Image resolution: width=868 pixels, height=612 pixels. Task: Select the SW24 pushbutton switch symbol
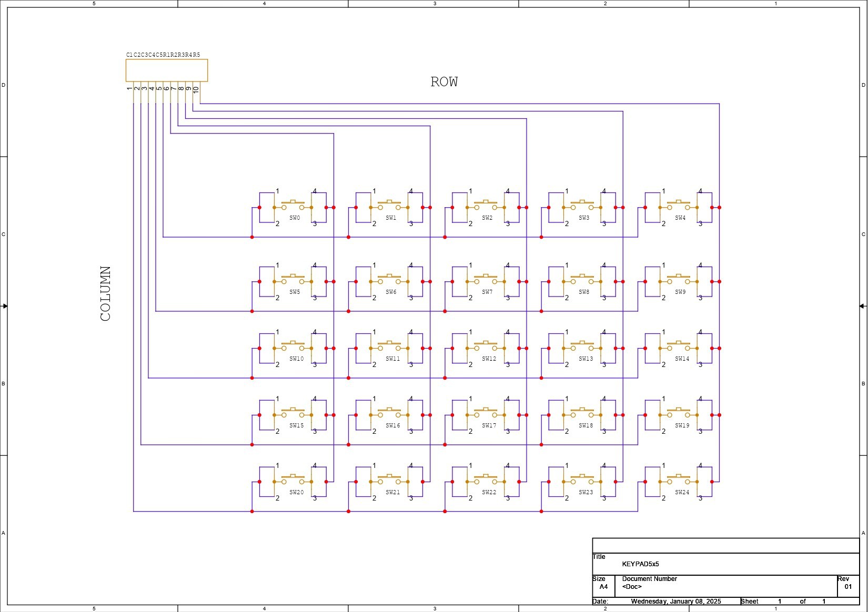coord(679,482)
